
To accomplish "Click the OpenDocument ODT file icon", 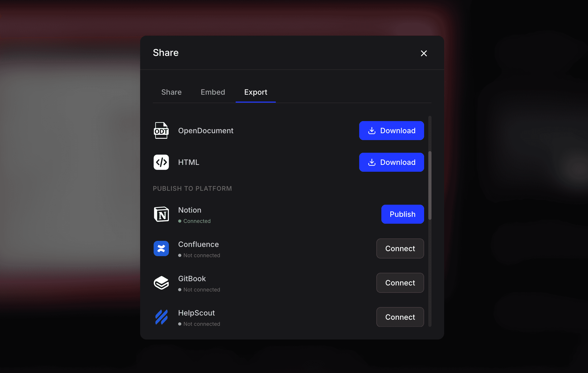I will point(161,131).
